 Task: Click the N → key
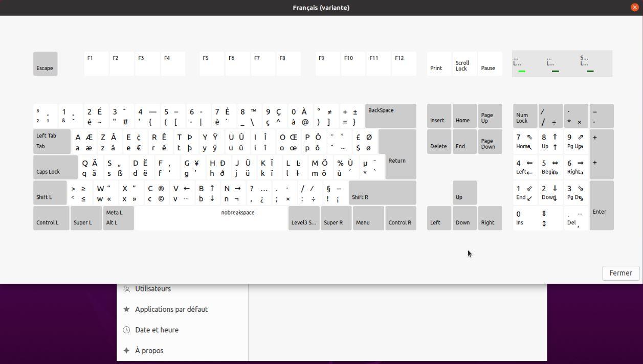[233, 193]
